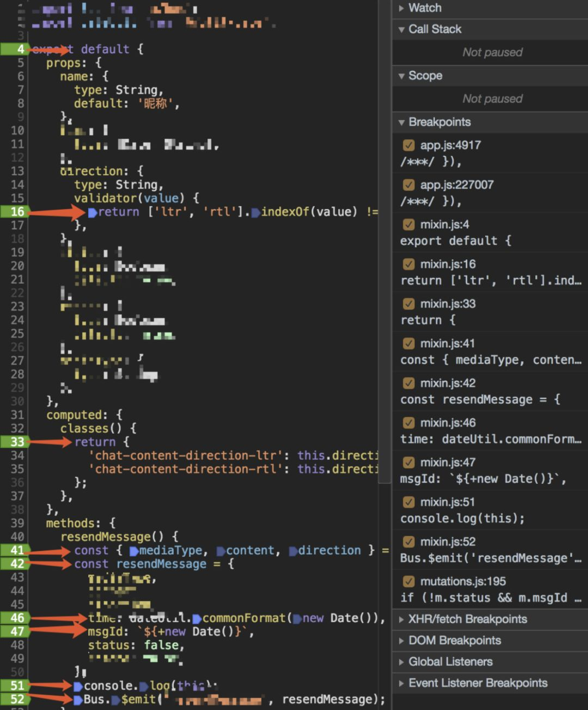This screenshot has width=588, height=710.
Task: Remove the breakpoint on line 16 gutter
Action: click(x=15, y=212)
